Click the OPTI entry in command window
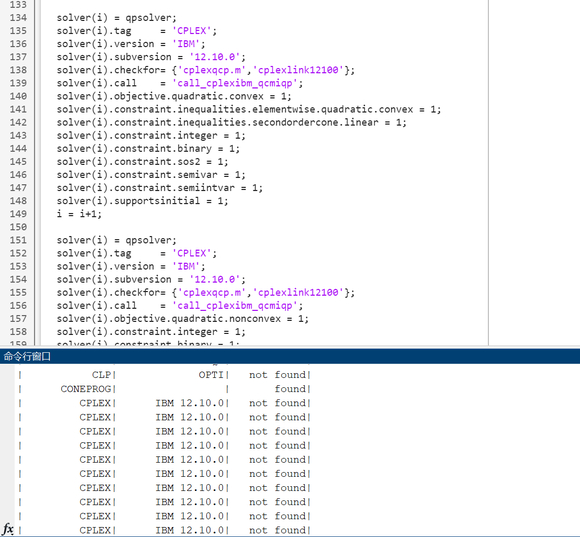 pyautogui.click(x=211, y=375)
